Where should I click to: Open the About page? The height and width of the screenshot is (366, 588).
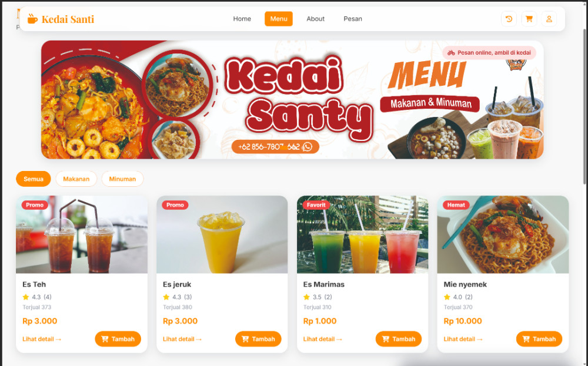[x=315, y=19]
